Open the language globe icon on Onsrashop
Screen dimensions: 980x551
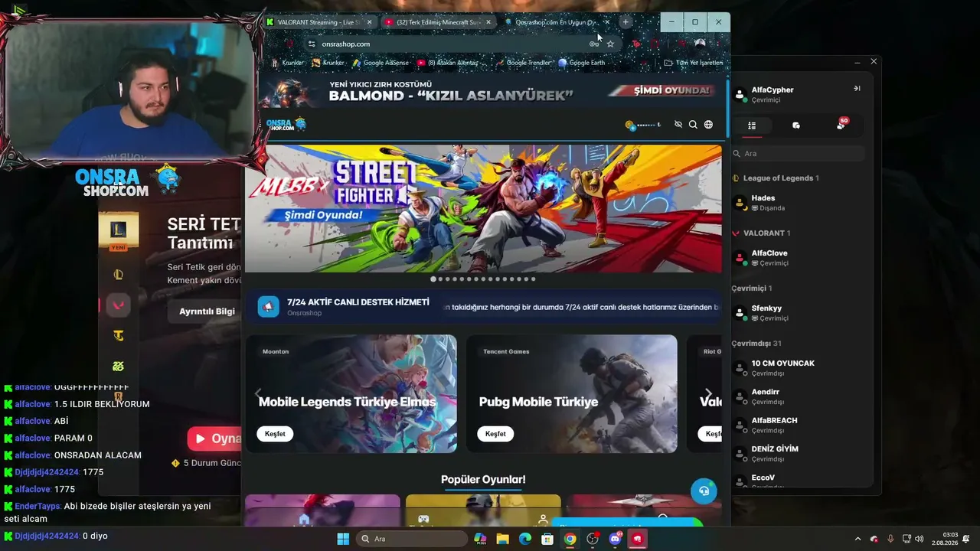point(708,124)
